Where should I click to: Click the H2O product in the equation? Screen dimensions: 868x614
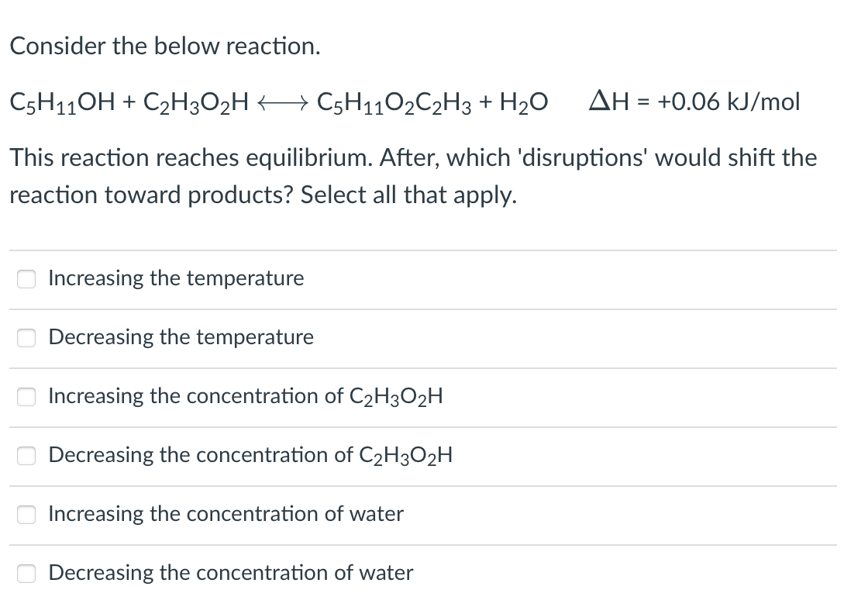522,102
